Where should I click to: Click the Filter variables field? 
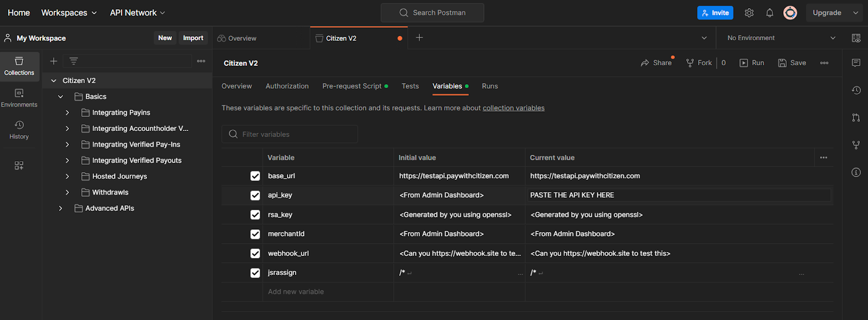290,134
